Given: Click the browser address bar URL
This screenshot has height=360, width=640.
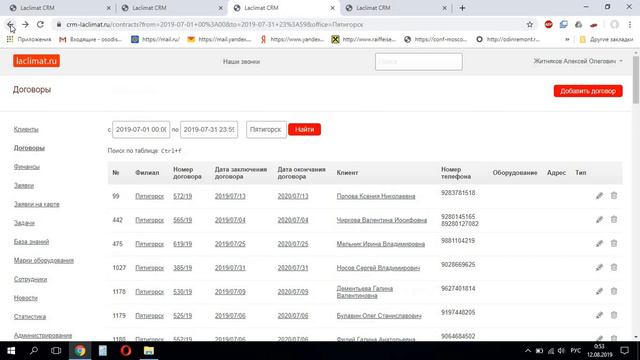Looking at the screenshot, I should (x=215, y=24).
